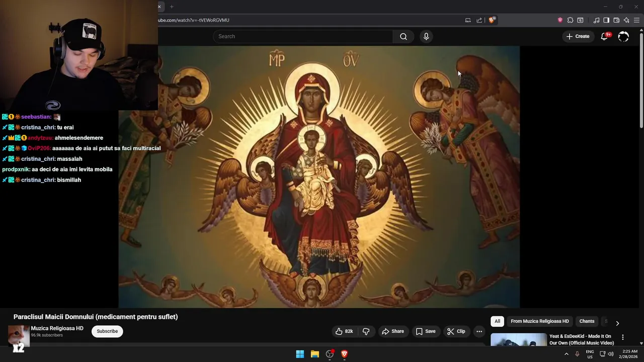Open a new browser tab
The width and height of the screenshot is (644, 362).
click(x=172, y=7)
